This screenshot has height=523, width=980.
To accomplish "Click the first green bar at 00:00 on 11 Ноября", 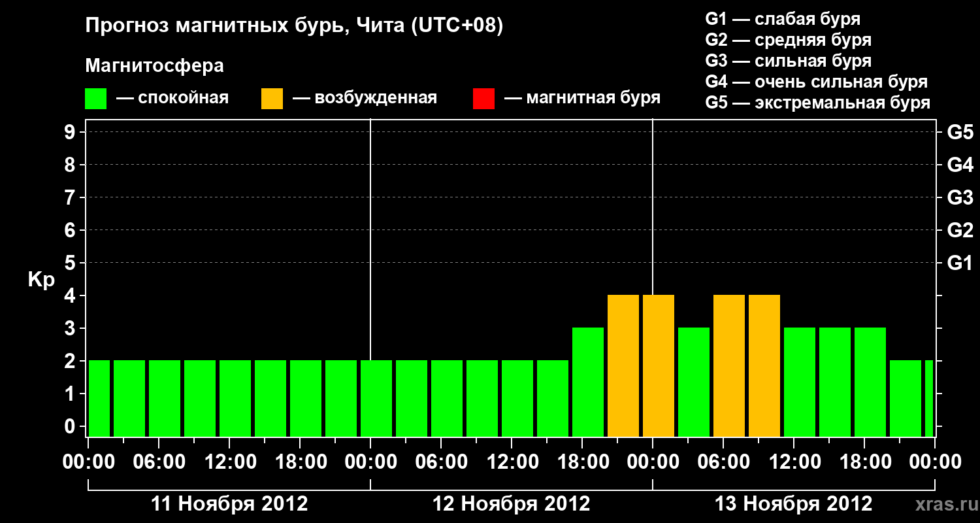I will coord(99,398).
